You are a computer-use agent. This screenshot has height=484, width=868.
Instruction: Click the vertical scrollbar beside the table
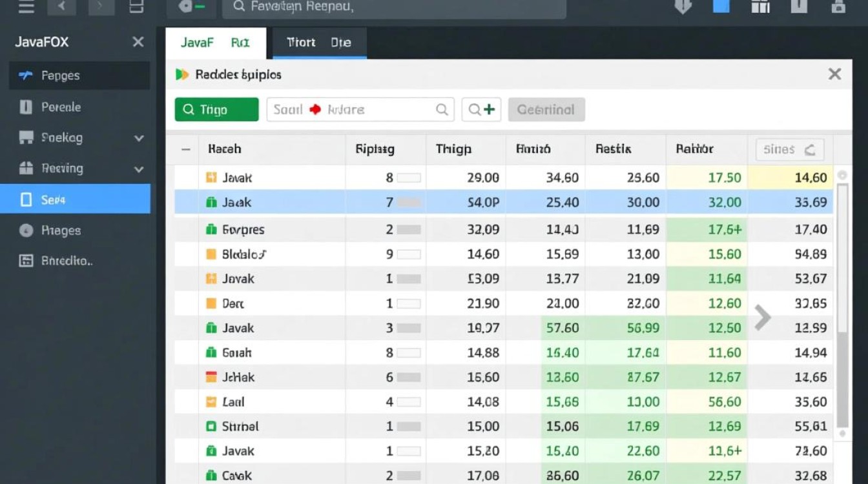[x=842, y=303]
